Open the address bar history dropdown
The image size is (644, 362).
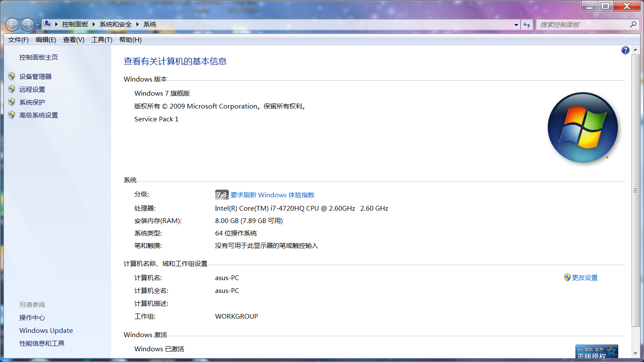[x=516, y=25]
